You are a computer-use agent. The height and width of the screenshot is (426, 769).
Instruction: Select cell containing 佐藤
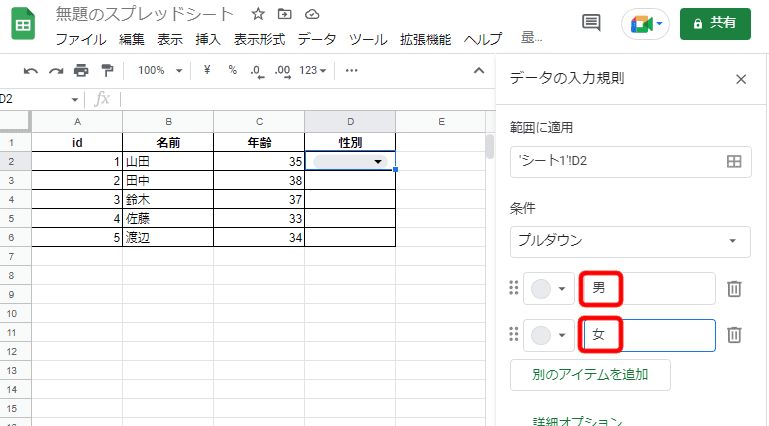click(168, 219)
